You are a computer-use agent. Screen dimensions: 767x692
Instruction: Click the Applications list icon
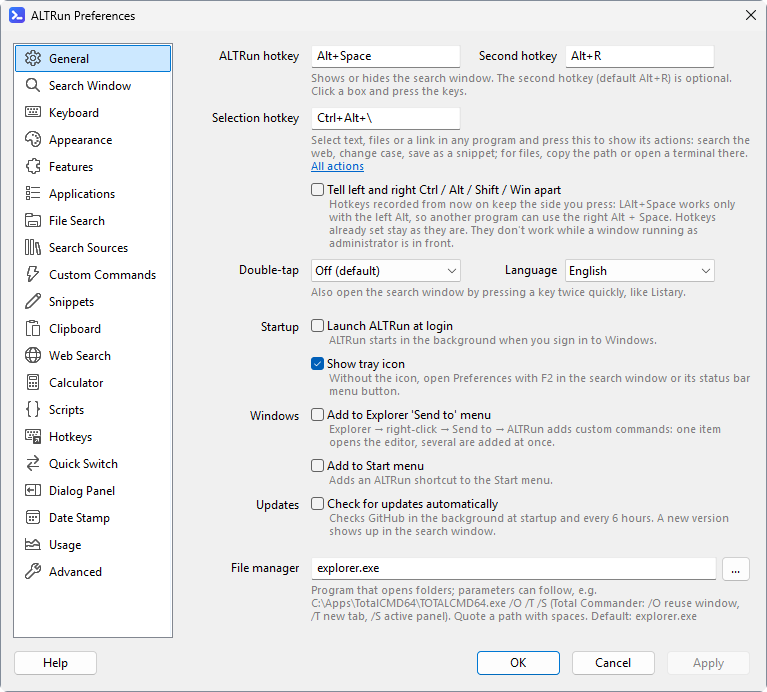point(33,193)
